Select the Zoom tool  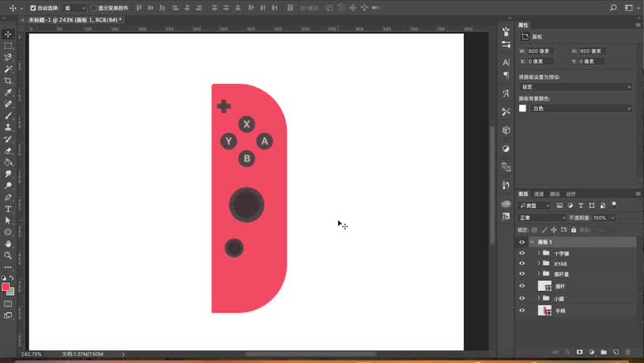click(8, 255)
